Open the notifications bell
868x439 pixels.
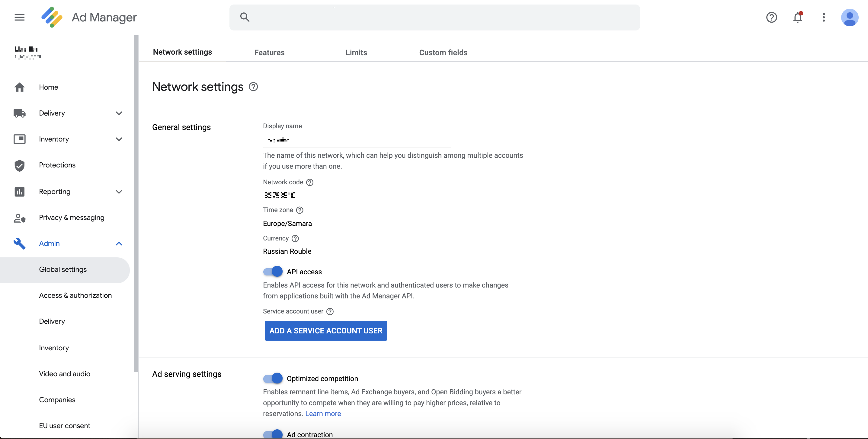tap(798, 17)
